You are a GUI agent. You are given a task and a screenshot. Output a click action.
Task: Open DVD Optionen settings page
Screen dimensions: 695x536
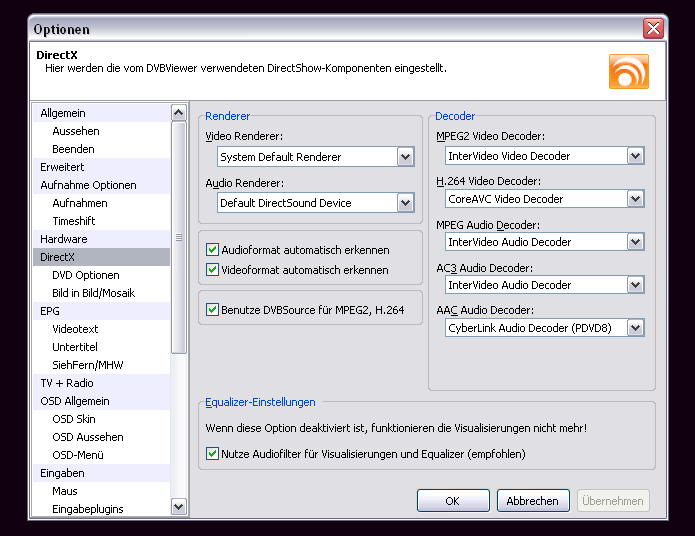coord(102,275)
